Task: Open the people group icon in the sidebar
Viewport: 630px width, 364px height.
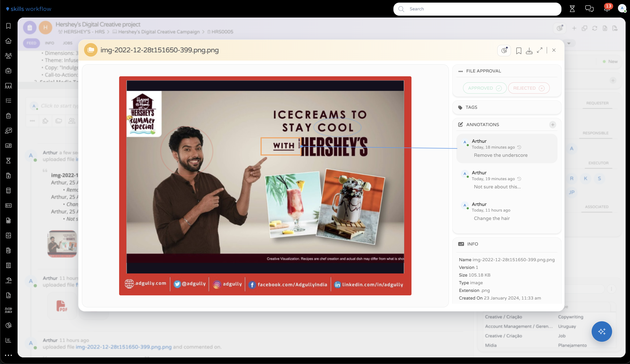Action: click(9, 56)
